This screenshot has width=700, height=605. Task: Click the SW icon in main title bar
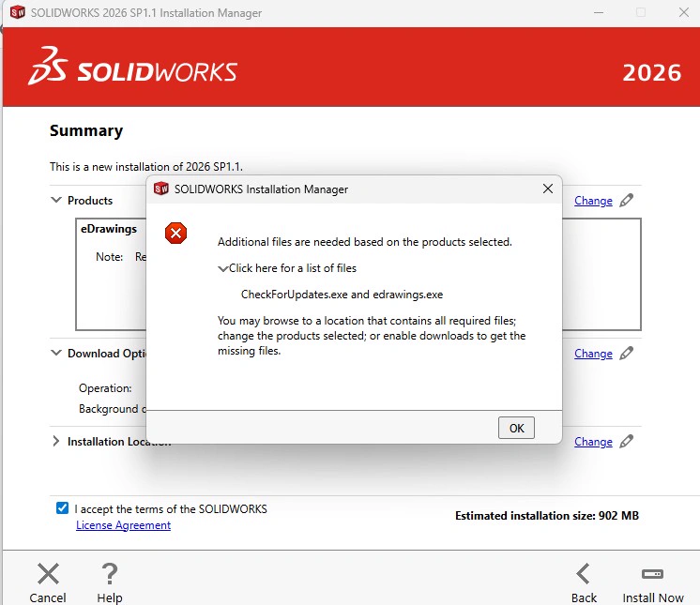[x=18, y=12]
